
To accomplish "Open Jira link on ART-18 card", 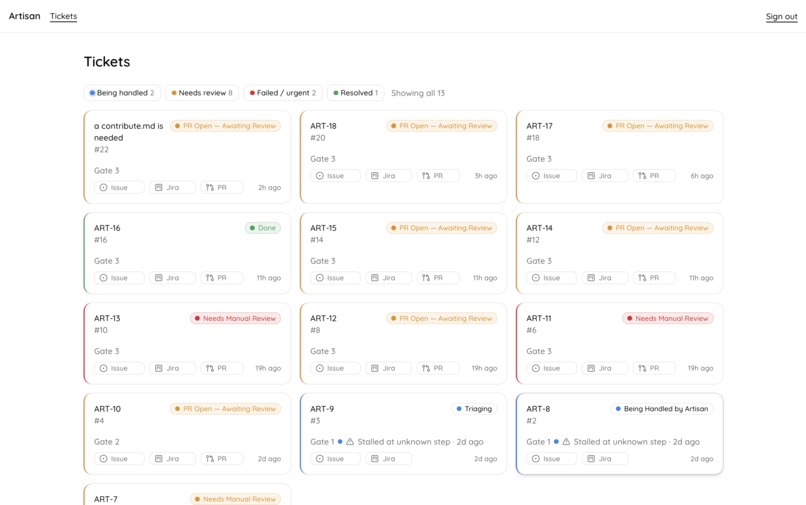I will 389,176.
